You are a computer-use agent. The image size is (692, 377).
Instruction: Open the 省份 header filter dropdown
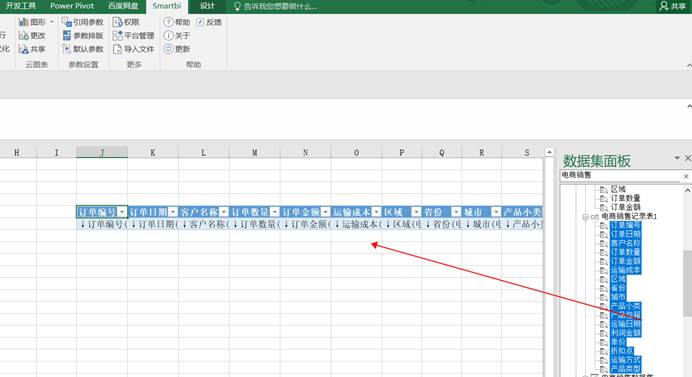[x=456, y=212]
